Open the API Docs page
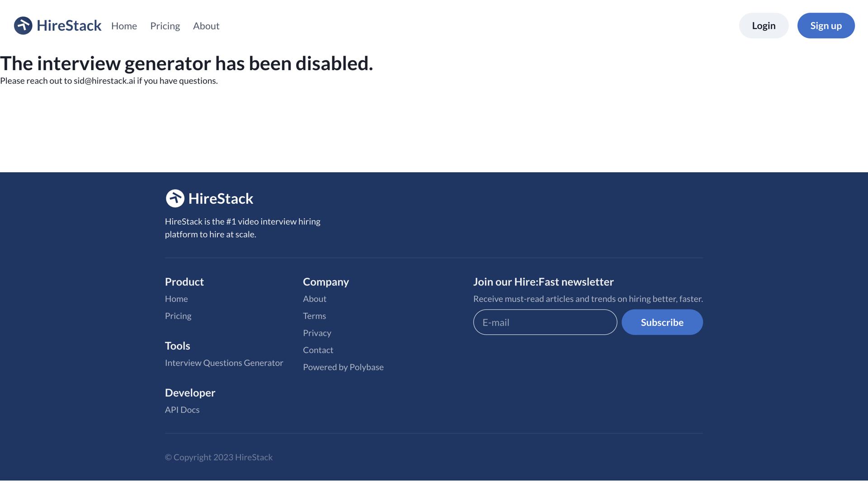 tap(182, 409)
